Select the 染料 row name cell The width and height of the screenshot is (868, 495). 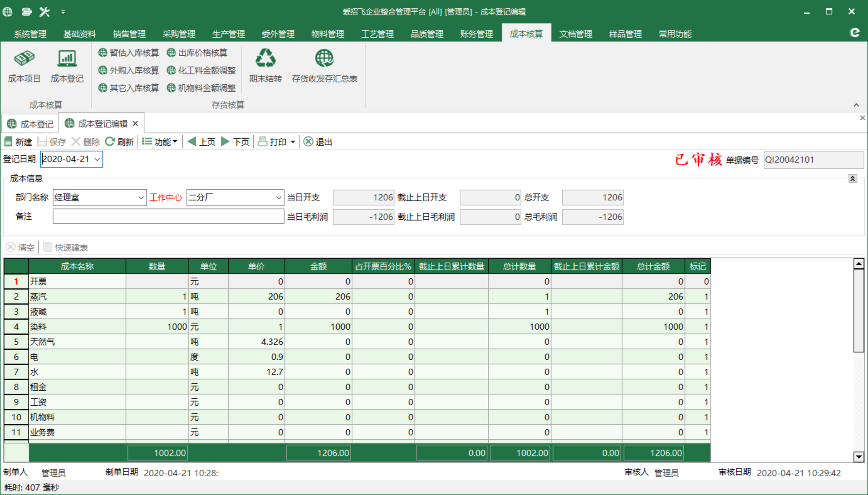tap(77, 327)
